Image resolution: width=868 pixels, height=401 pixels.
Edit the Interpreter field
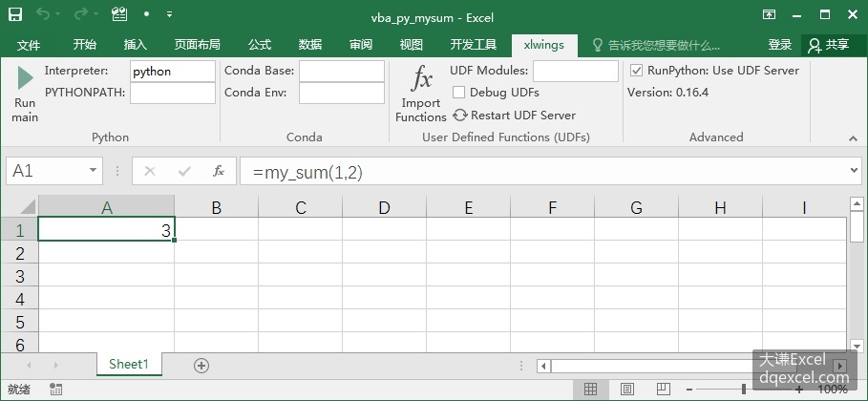(x=173, y=72)
